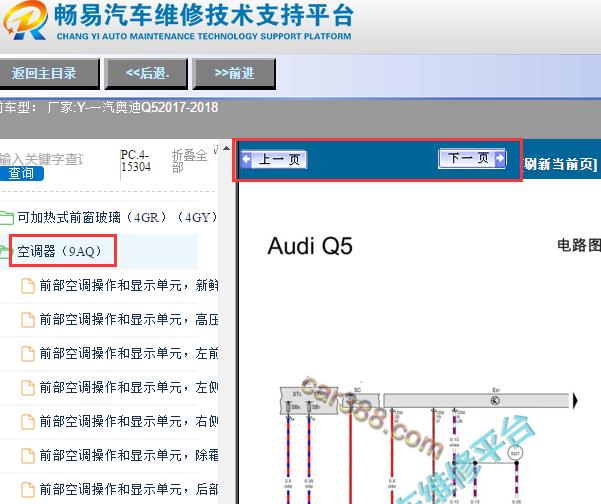Open document 前部空调操作和显示单元，高压
The height and width of the screenshot is (504, 601).
click(129, 320)
